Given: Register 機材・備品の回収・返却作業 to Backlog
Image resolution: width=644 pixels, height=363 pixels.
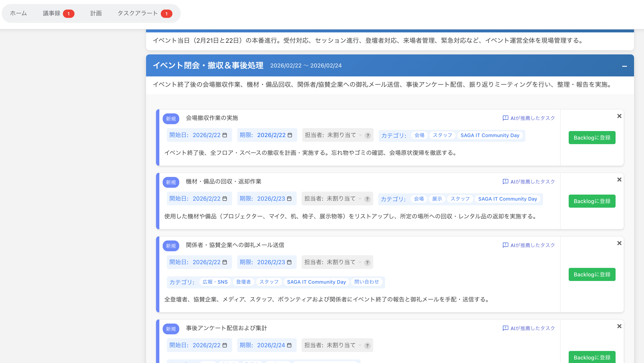Looking at the screenshot, I should coord(592,201).
